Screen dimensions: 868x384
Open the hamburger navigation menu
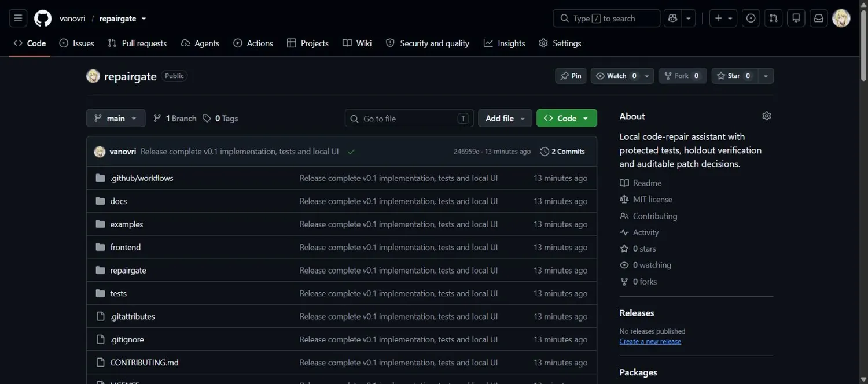pos(18,19)
